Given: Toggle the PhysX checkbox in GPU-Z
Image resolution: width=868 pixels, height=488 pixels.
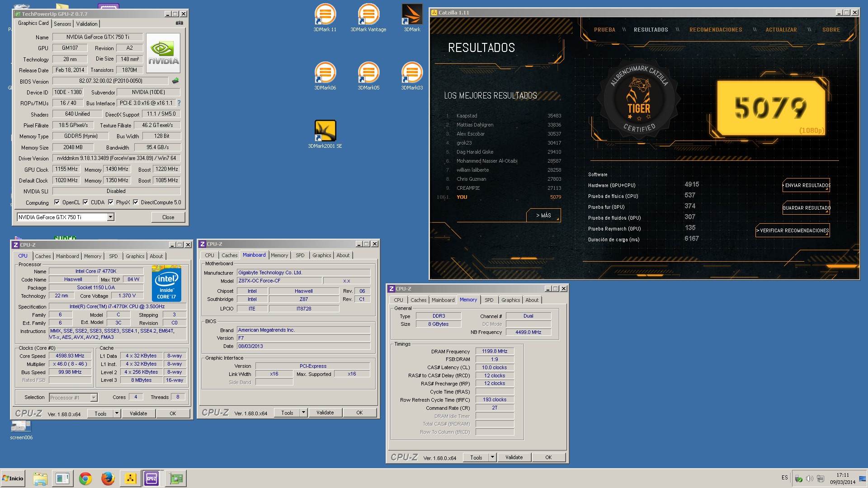Looking at the screenshot, I should pyautogui.click(x=111, y=202).
